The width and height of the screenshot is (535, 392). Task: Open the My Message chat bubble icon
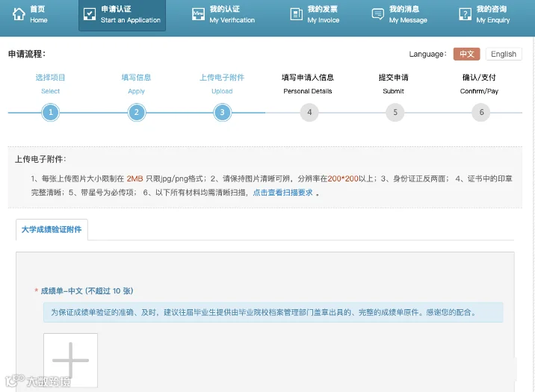click(377, 14)
